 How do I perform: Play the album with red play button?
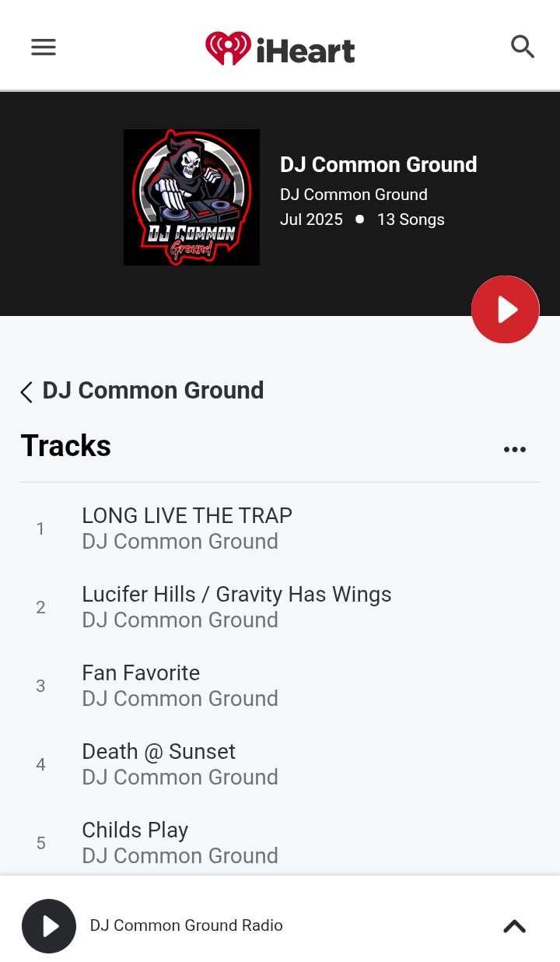click(x=506, y=309)
